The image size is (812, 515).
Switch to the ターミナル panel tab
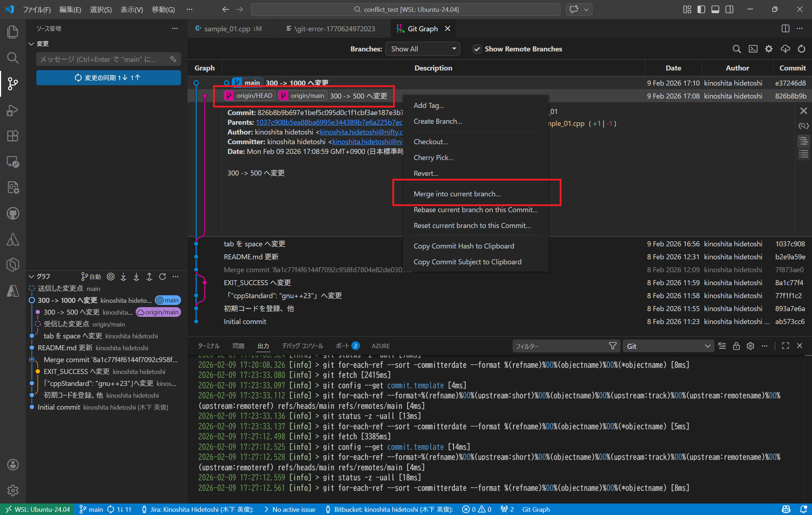(208, 346)
